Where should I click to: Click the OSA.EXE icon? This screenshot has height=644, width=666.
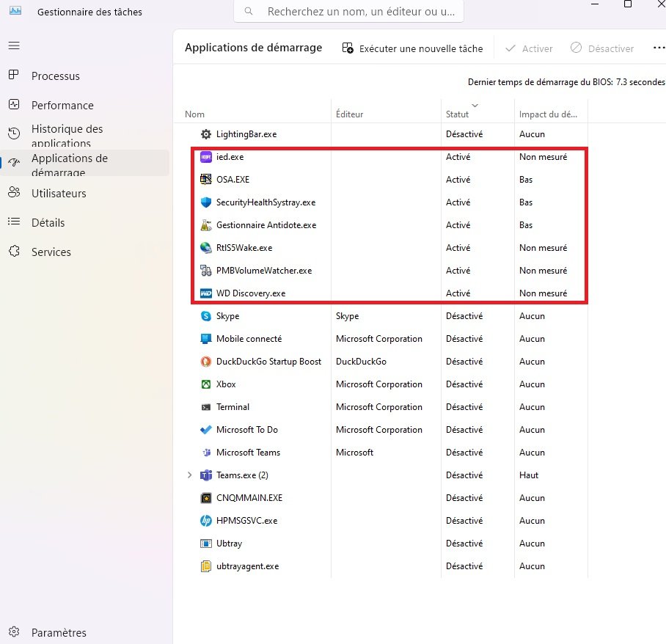[206, 179]
